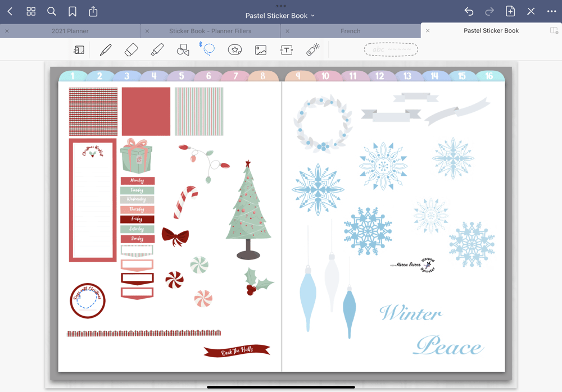Viewport: 562px width, 392px height.
Task: Click the Add Page button
Action: coord(510,11)
